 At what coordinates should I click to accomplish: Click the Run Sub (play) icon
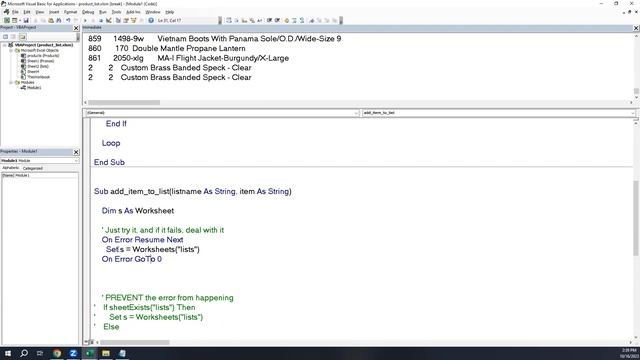tap(85, 20)
